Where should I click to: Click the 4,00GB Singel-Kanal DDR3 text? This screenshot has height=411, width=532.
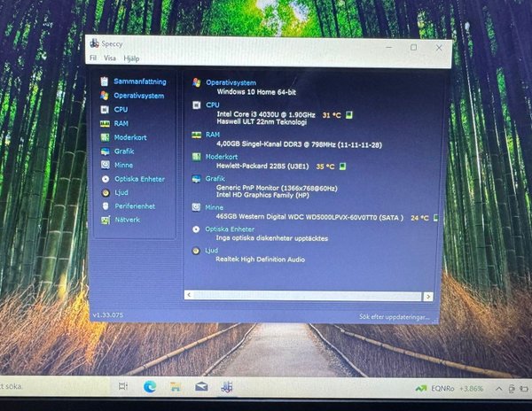[x=299, y=144]
